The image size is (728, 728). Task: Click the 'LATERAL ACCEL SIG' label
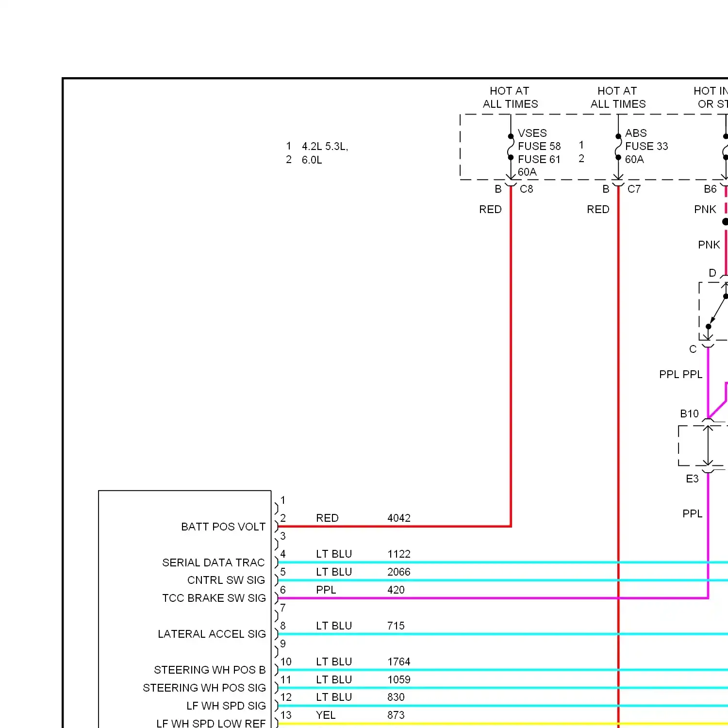[x=212, y=634]
